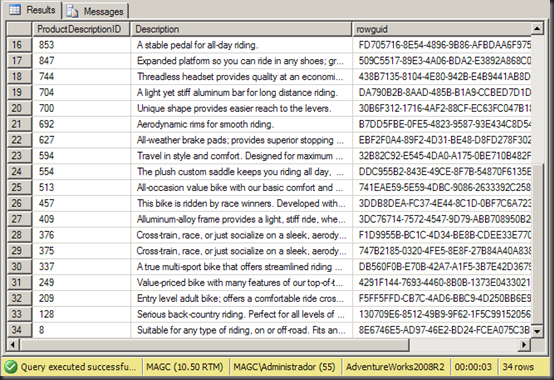
Task: Click cell with ID 209
Action: click(81, 298)
